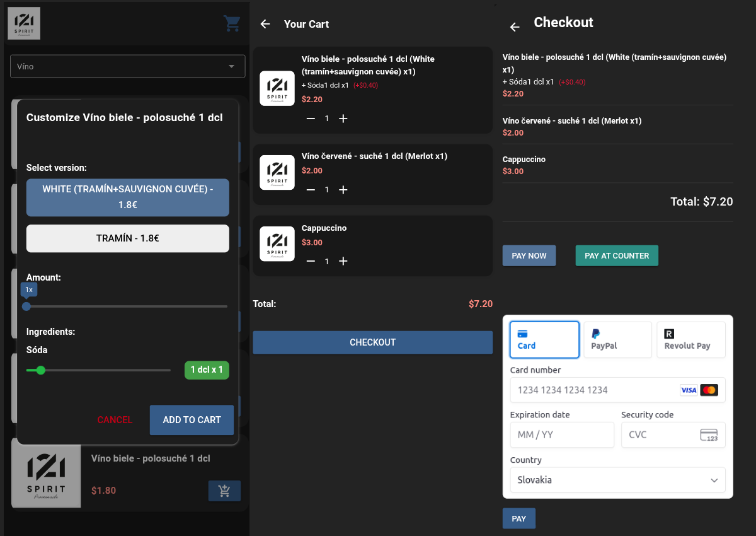Select Tramín - 1.8€ version
756x536 pixels.
[127, 238]
